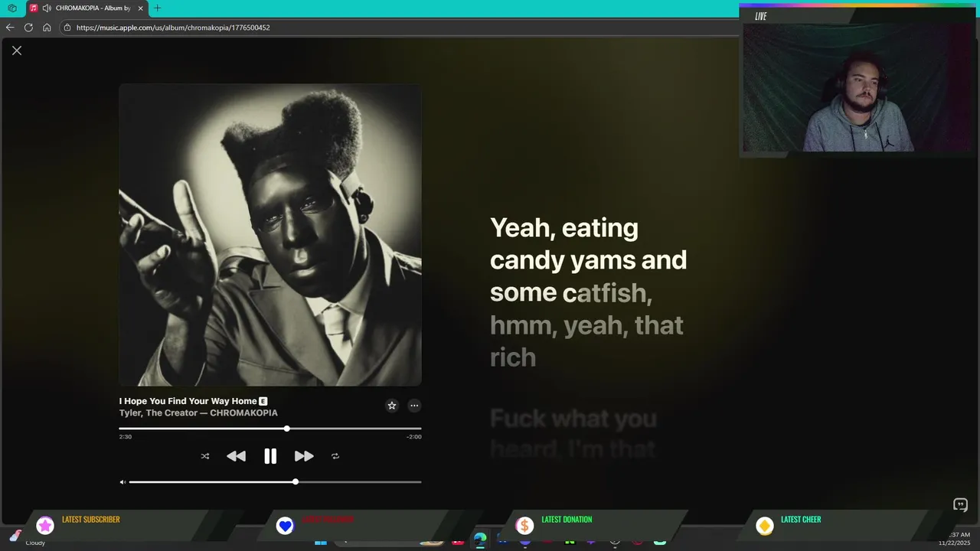Open the browser workspaces icon
Image resolution: width=980 pixels, height=551 pixels.
pyautogui.click(x=12, y=8)
